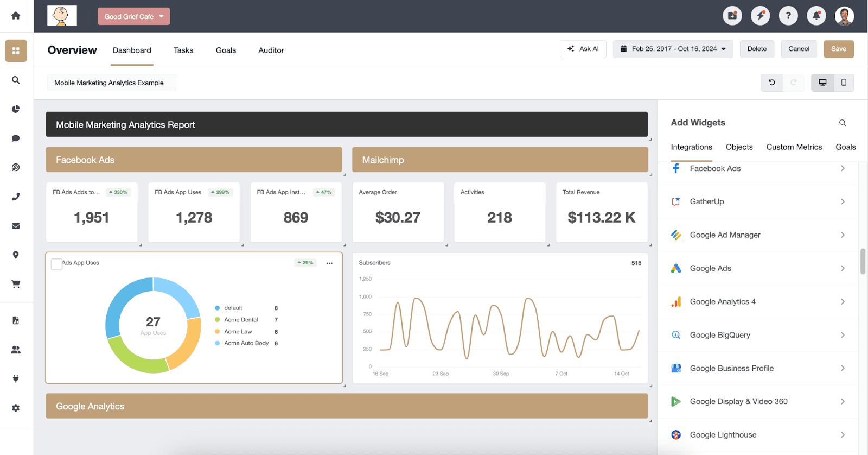Open the reports document sidebar icon
This screenshot has width=868, height=455.
click(16, 320)
